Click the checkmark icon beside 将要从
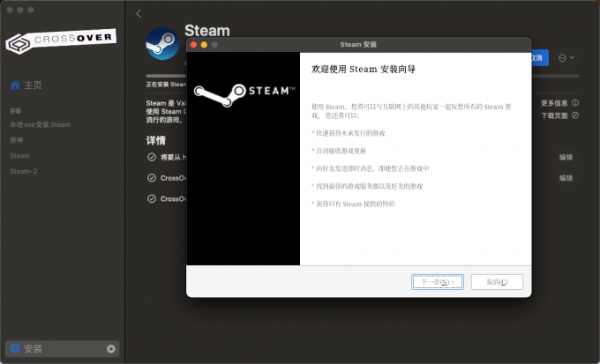 [x=152, y=157]
